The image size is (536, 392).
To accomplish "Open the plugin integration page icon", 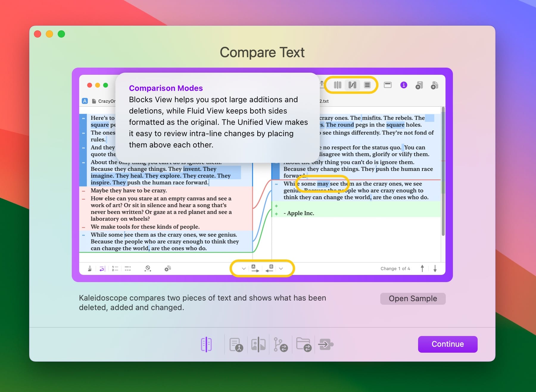I will (x=326, y=344).
